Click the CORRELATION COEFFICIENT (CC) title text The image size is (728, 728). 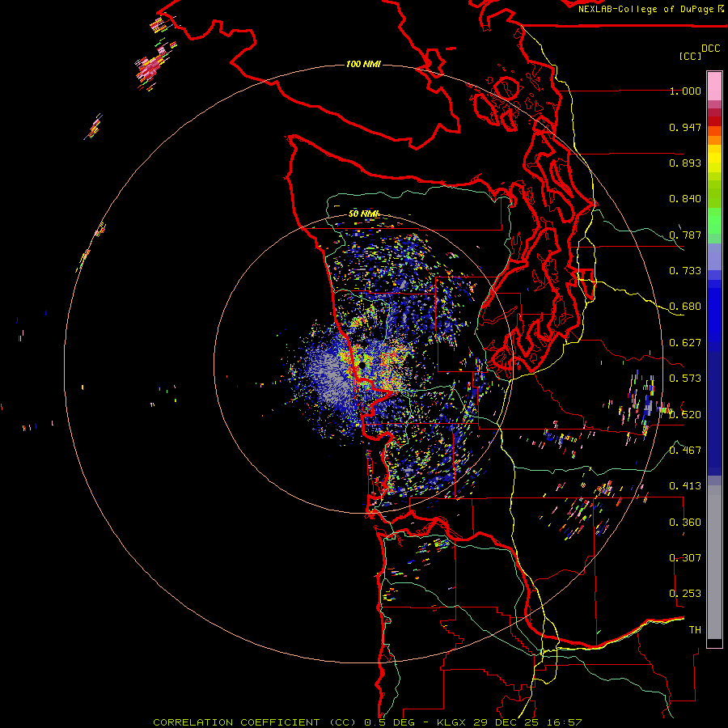255,722
